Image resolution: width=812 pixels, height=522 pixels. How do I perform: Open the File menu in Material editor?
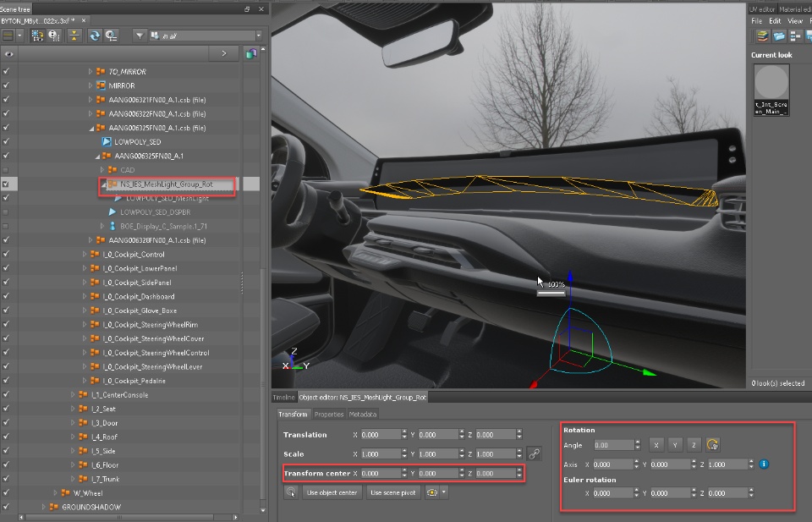click(756, 21)
